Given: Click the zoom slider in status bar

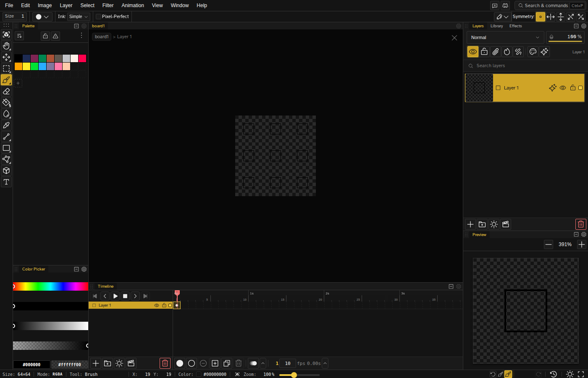Looking at the screenshot, I should 299,375.
